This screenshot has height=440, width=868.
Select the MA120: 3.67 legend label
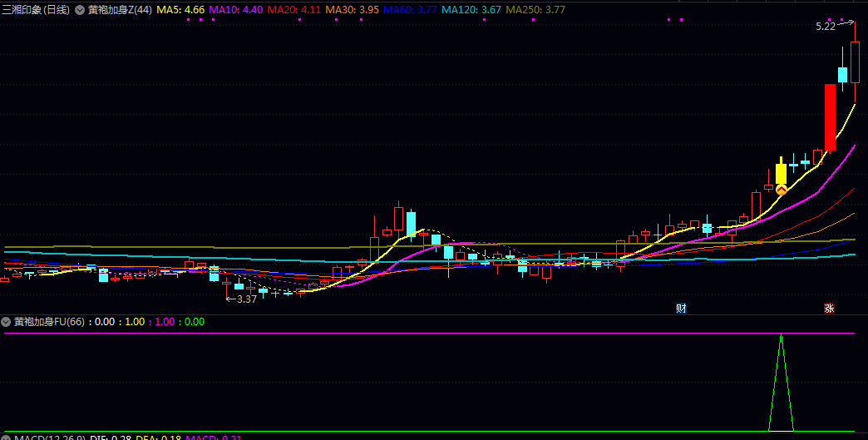[471, 10]
